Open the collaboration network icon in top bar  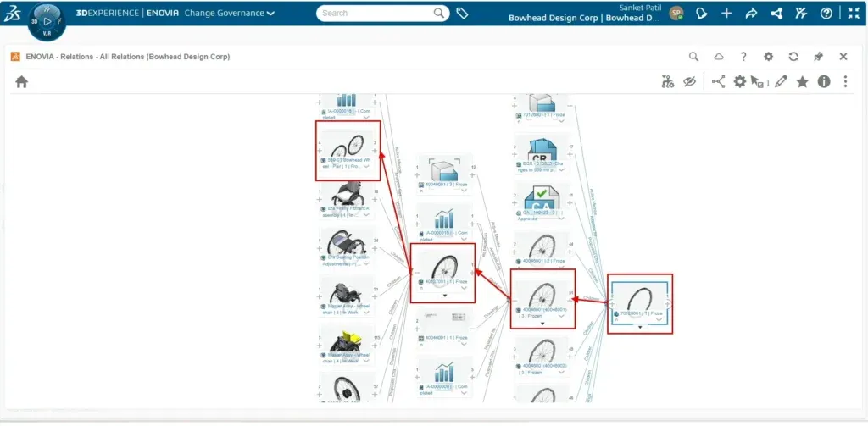tap(776, 14)
